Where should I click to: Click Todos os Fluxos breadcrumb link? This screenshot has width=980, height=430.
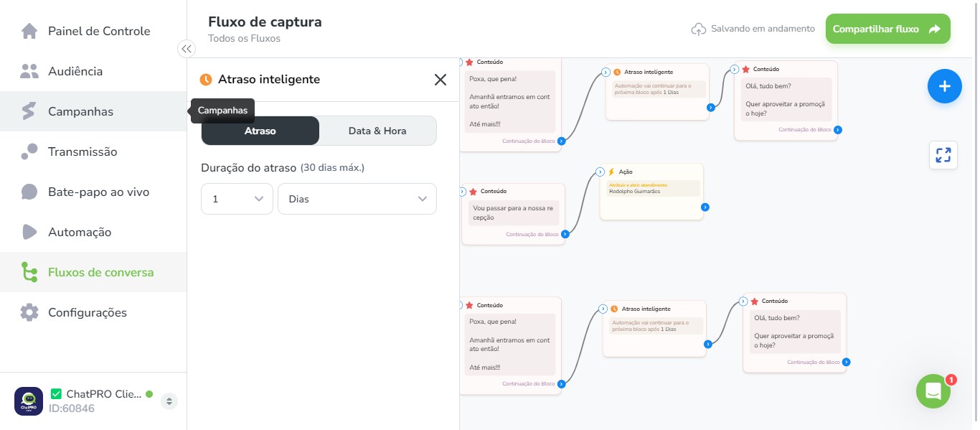point(244,39)
